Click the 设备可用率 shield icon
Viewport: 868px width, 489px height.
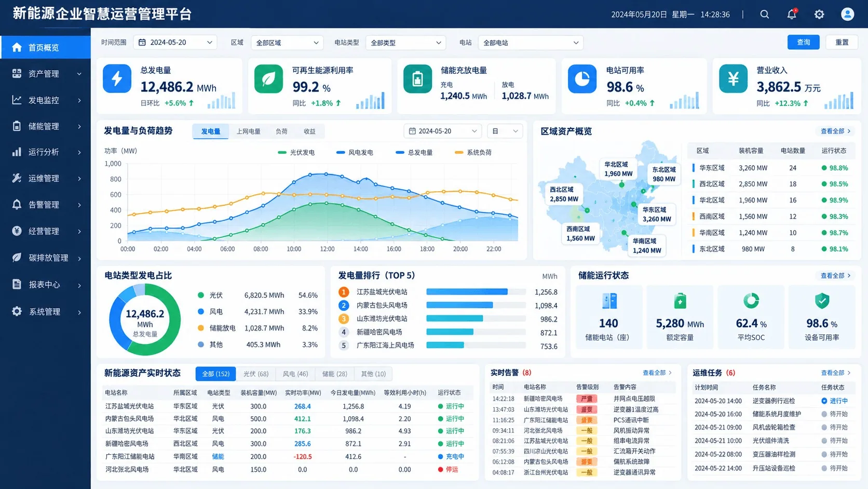822,300
